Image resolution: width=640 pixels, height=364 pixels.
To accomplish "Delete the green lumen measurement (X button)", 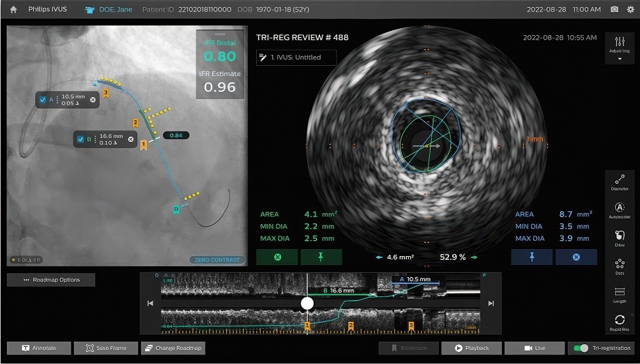I will (x=277, y=257).
